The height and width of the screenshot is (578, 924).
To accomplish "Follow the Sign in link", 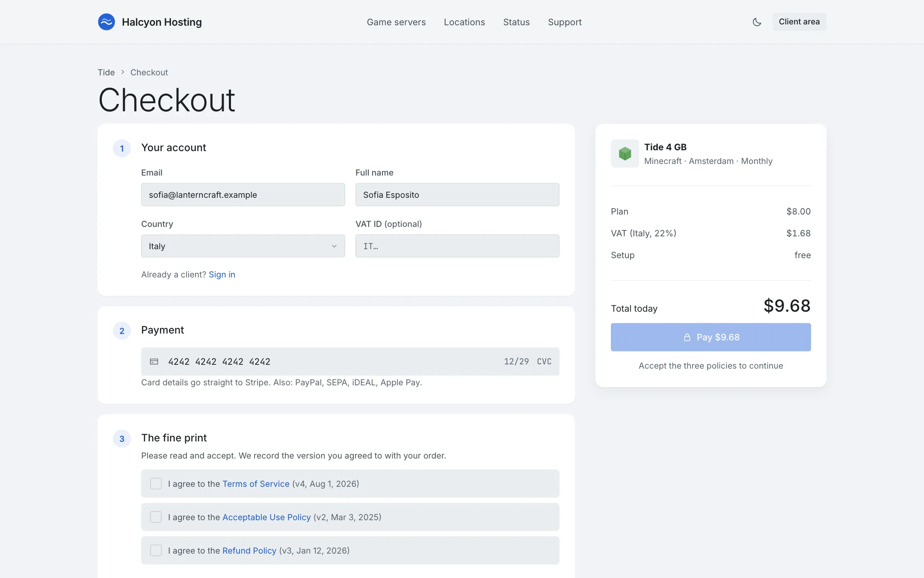I will [222, 274].
